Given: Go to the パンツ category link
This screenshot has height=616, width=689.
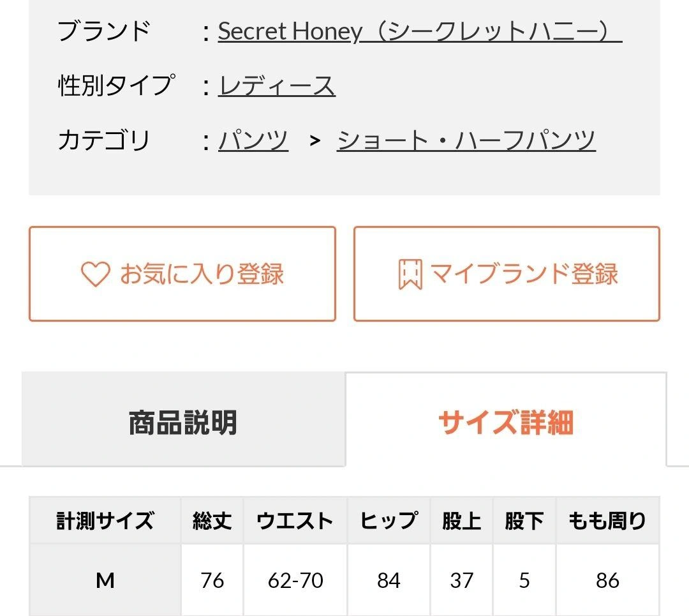Looking at the screenshot, I should click(253, 140).
